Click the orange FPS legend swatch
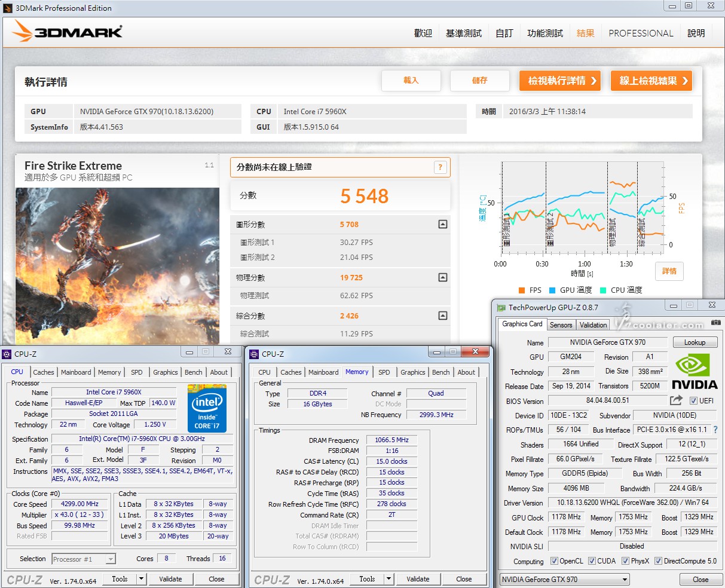The width and height of the screenshot is (725, 588). [x=522, y=290]
